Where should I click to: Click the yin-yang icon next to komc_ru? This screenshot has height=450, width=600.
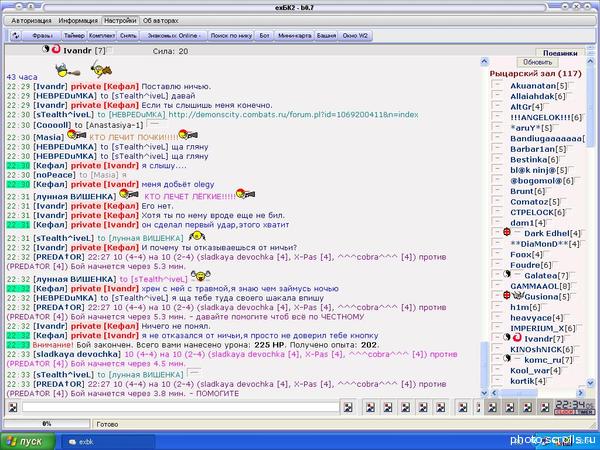[x=507, y=359]
